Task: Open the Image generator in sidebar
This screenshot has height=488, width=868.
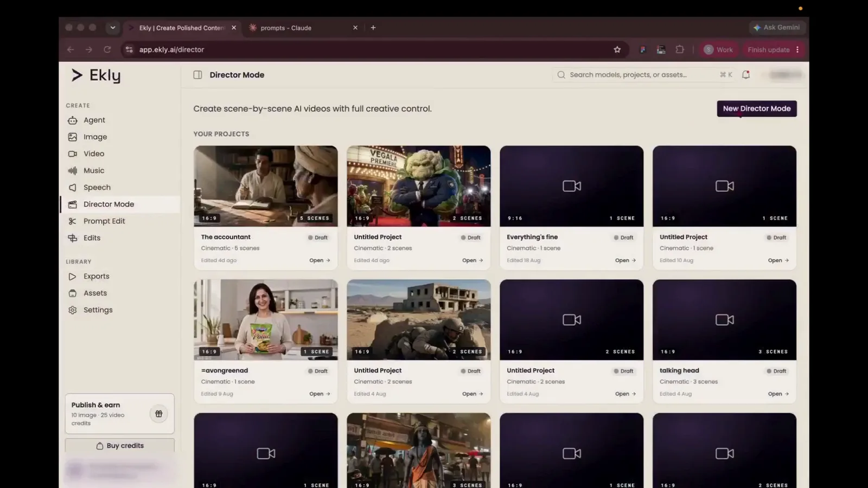Action: (x=95, y=137)
